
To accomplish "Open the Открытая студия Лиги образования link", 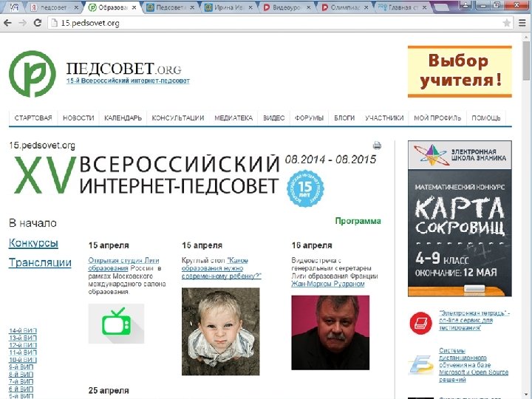I will pyautogui.click(x=123, y=264).
